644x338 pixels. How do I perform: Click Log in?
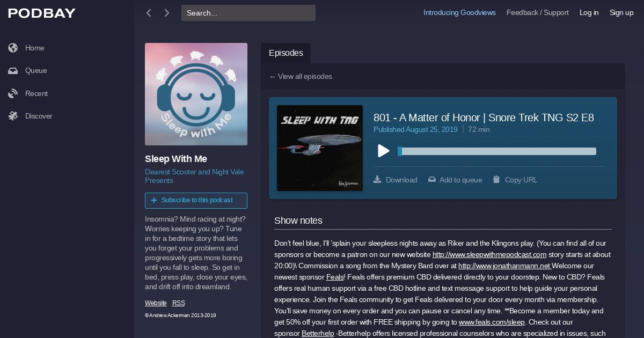pyautogui.click(x=589, y=12)
